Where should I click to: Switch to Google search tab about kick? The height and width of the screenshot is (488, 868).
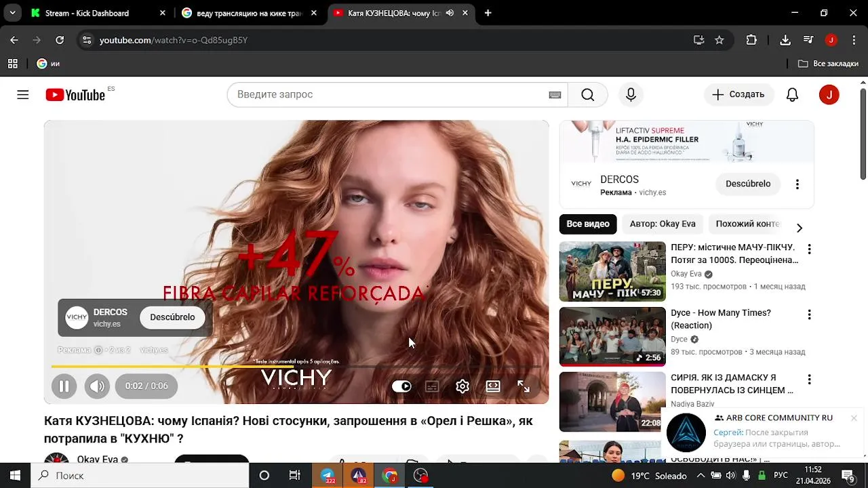tap(250, 13)
